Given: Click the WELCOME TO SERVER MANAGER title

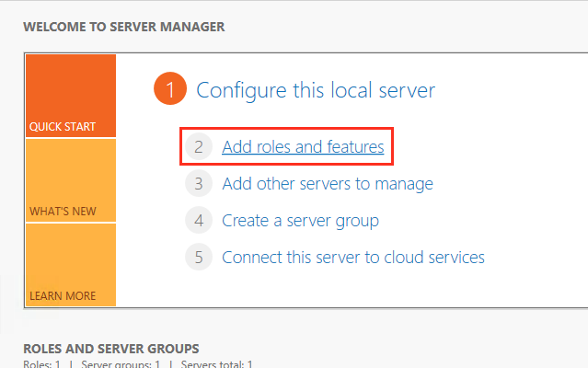Looking at the screenshot, I should click(124, 27).
